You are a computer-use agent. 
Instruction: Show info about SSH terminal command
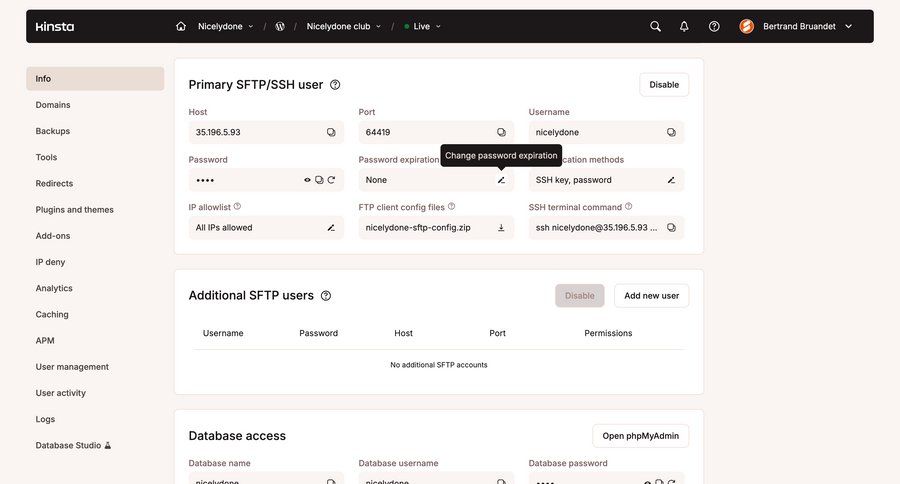629,206
